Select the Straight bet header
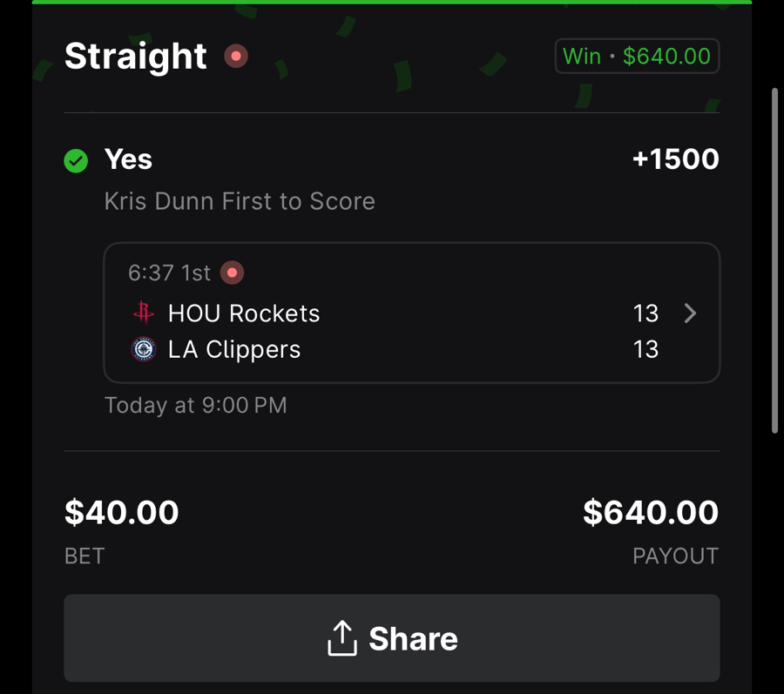Screen dimensions: 784x694 click(x=136, y=56)
